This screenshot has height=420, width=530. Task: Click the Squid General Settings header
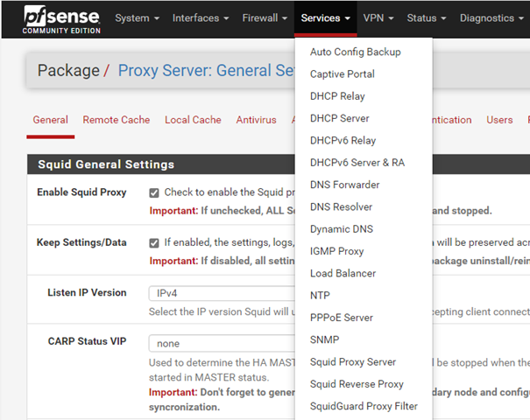click(106, 164)
